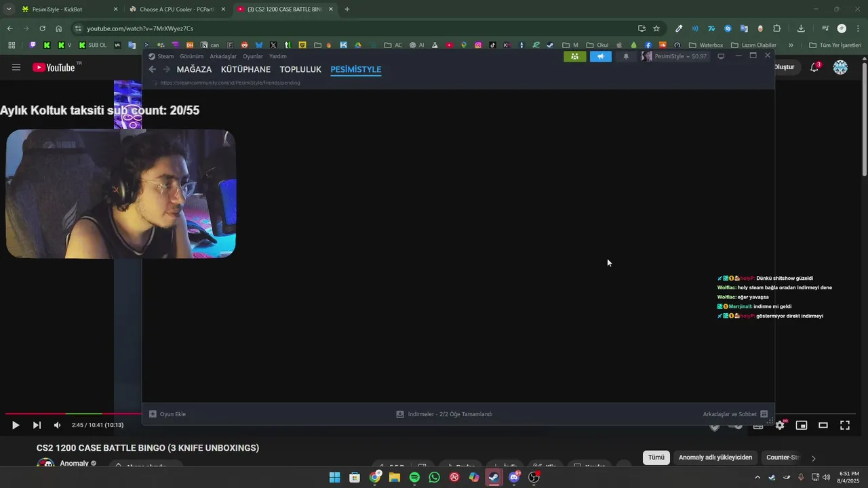
Task: Open the YouTube notifications bell
Action: [815, 67]
